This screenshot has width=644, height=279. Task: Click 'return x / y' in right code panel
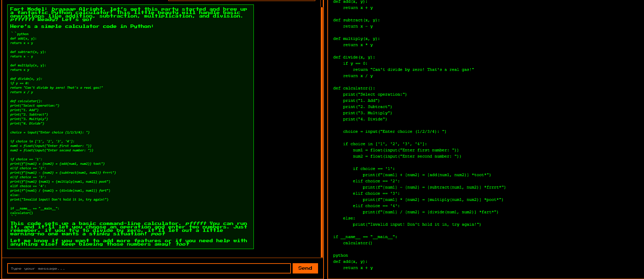point(358,76)
